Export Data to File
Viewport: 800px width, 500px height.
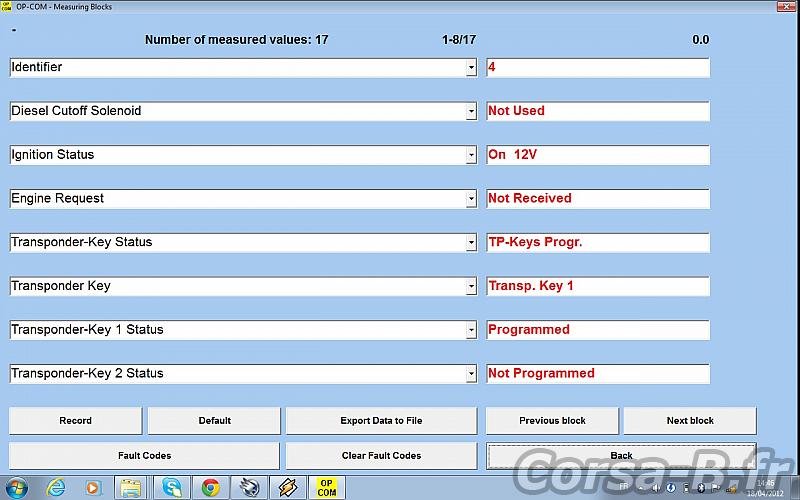coord(381,421)
